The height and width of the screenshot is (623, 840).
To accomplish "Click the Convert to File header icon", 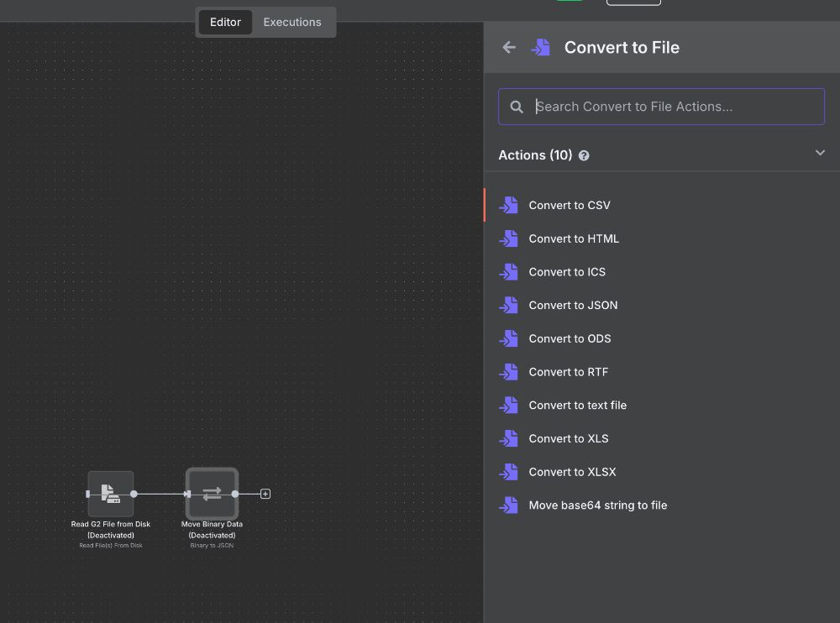I will coord(540,47).
